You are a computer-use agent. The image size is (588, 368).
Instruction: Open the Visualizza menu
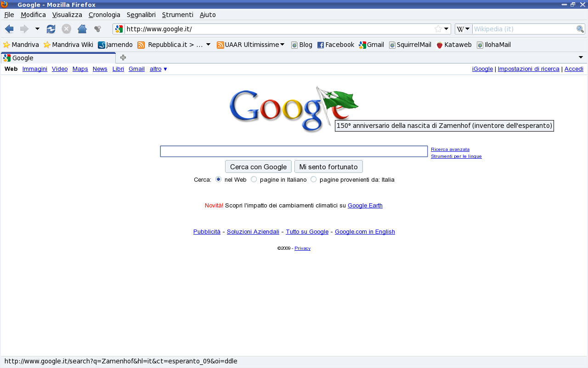click(x=67, y=15)
